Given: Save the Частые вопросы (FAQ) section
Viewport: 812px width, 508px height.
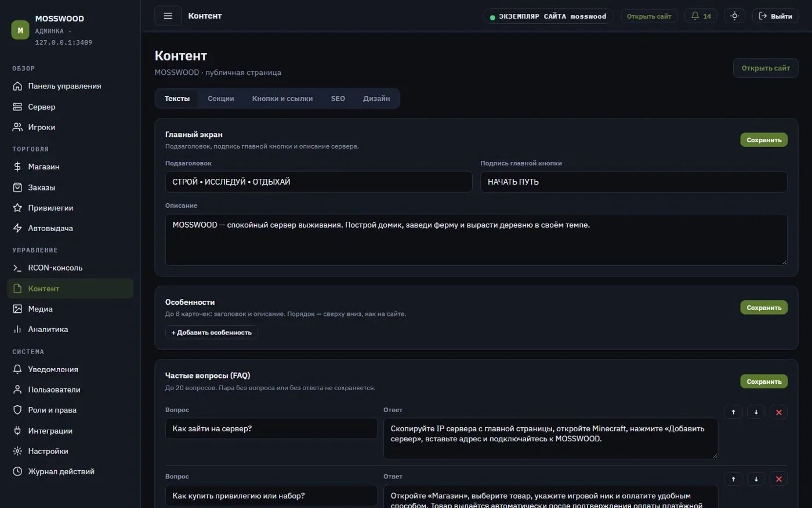Looking at the screenshot, I should coord(764,381).
